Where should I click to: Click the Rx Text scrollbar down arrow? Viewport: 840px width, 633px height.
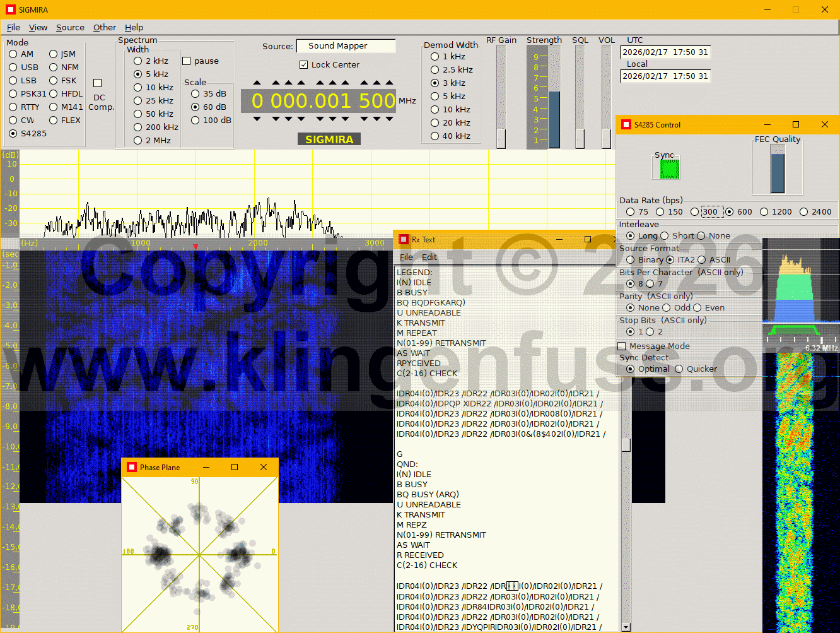click(x=626, y=627)
